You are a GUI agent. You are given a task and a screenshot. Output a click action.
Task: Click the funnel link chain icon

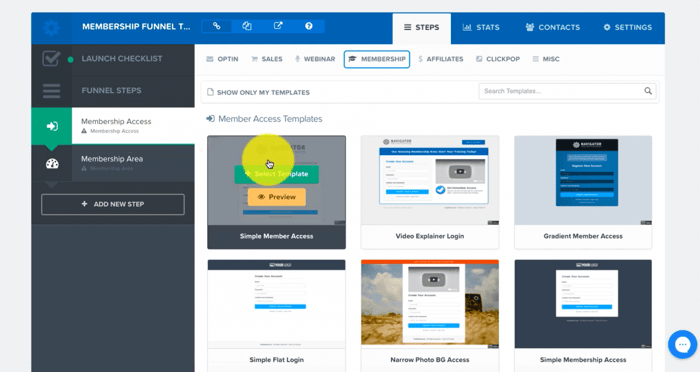coord(217,26)
